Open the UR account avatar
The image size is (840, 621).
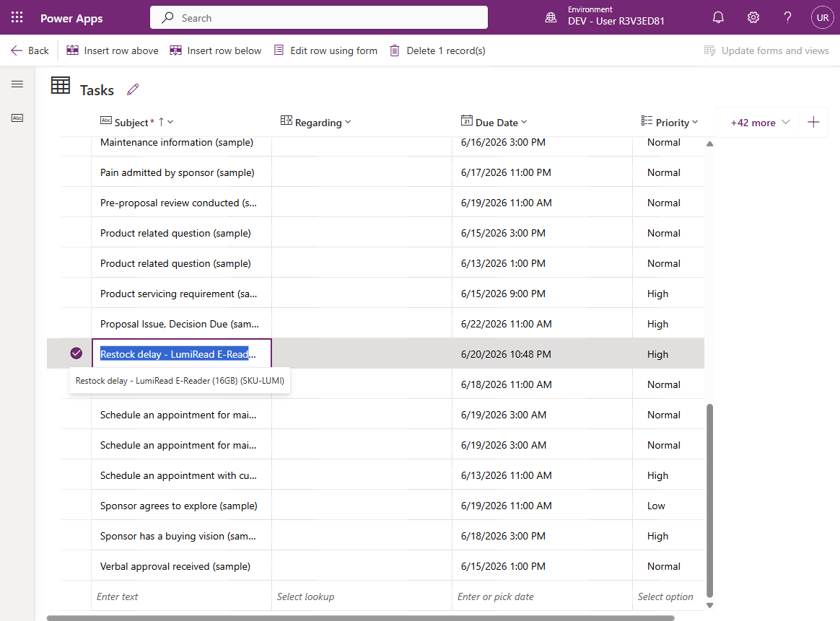823,17
